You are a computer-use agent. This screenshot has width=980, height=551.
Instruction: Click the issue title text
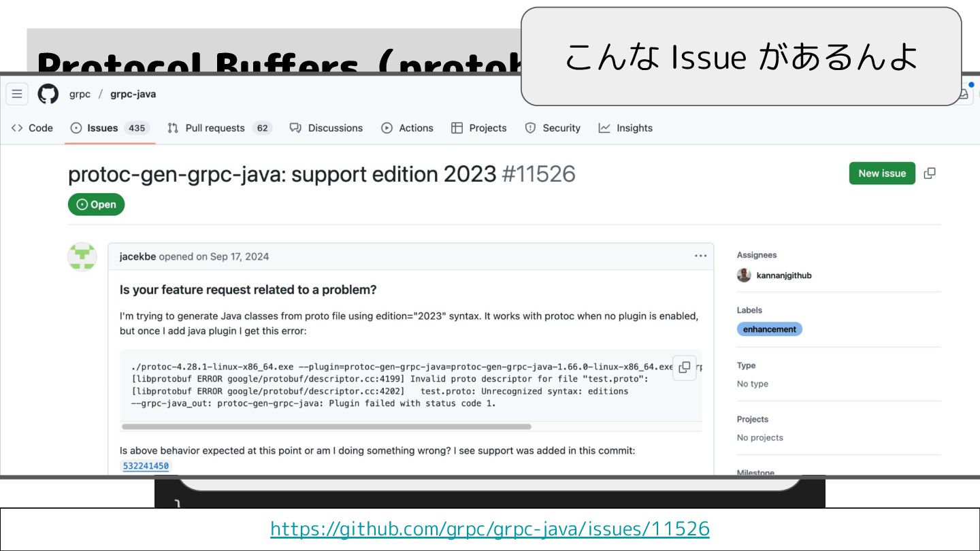click(282, 174)
